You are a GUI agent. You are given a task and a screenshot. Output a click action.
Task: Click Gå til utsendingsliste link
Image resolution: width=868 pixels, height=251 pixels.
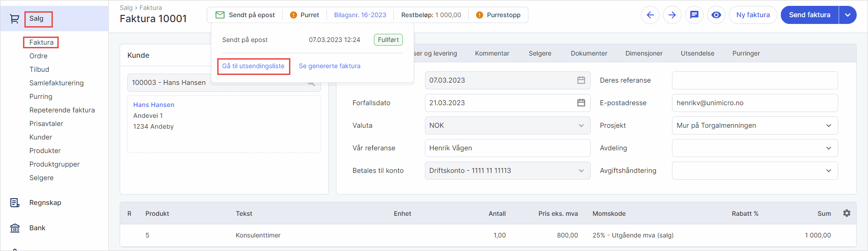click(253, 66)
